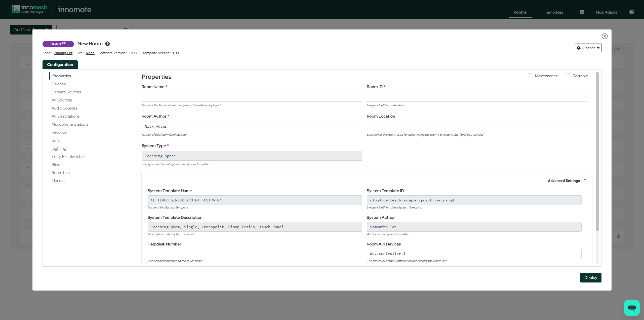Open the apps grid icon
The height and width of the screenshot is (320, 644).
(x=582, y=12)
